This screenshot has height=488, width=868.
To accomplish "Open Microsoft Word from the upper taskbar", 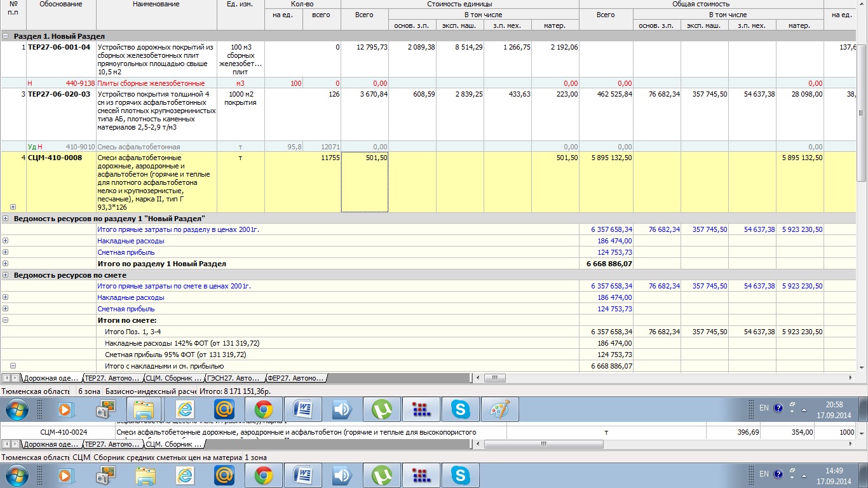I will (303, 410).
